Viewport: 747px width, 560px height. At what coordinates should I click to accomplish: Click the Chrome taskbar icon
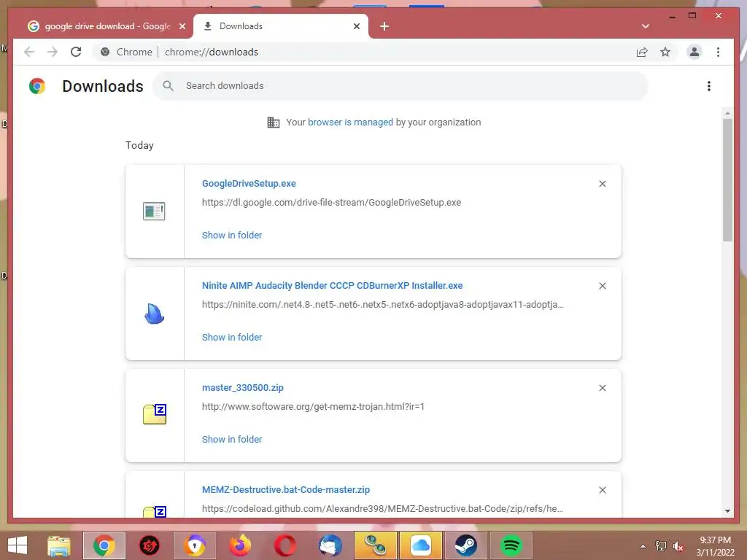coord(104,545)
